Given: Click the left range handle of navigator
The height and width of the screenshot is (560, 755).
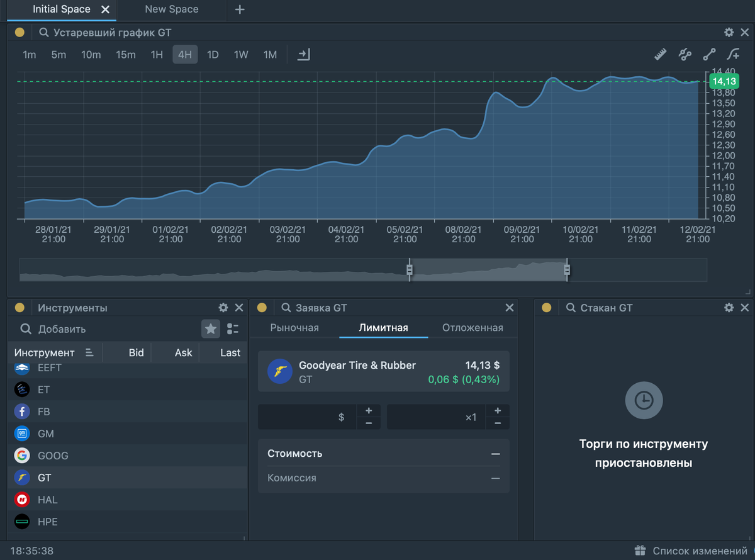Looking at the screenshot, I should click(410, 270).
